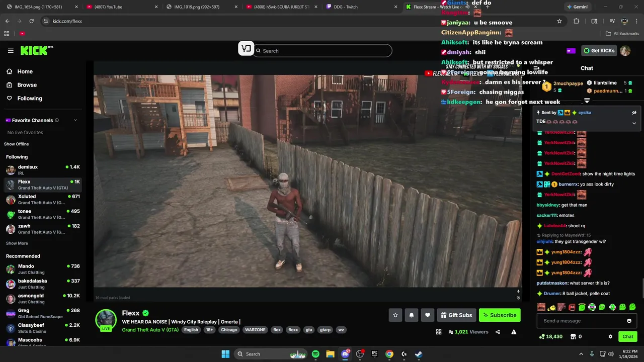
Task: Click the Gift Subs button
Action: 456,315
